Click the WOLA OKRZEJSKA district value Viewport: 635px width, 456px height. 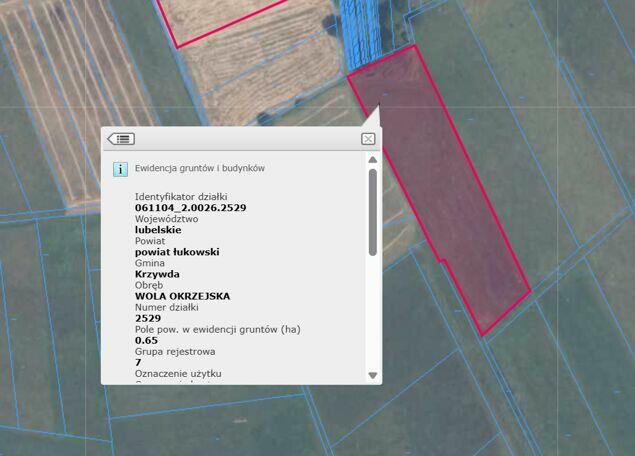[x=182, y=296]
